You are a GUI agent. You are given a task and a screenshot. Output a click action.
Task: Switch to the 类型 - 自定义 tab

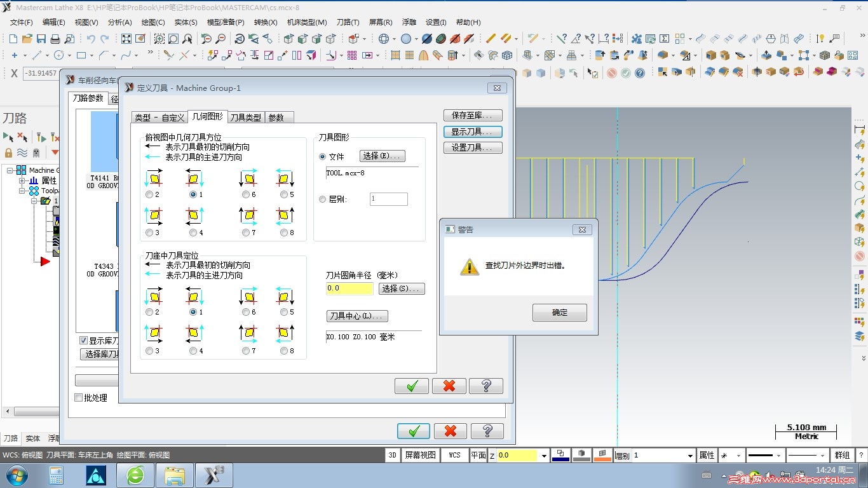pos(159,118)
